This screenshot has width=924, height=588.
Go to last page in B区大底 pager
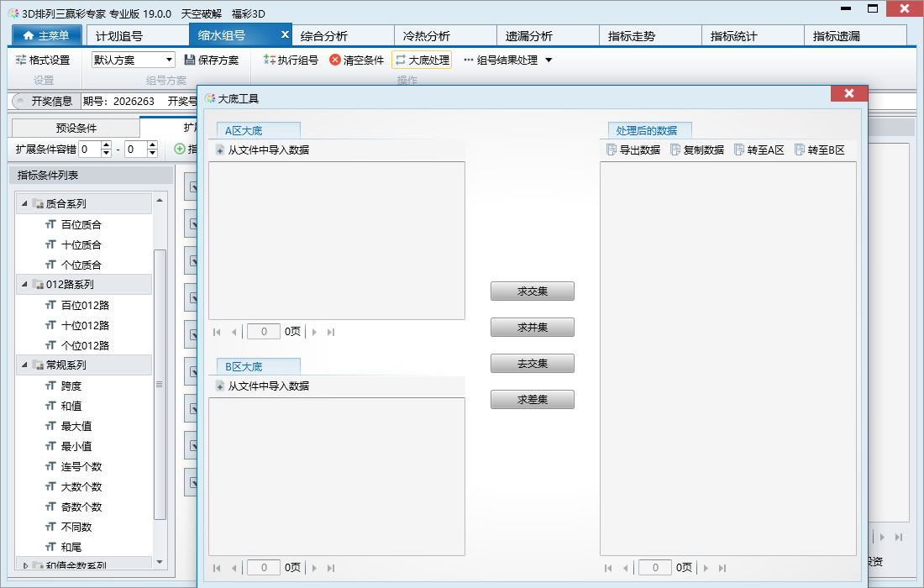[x=331, y=569]
